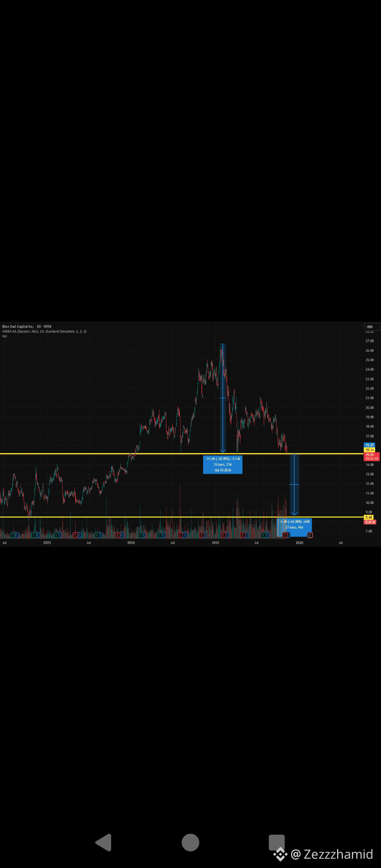Viewport: 381px width, 868px height.
Task: Tap the Android home navigation button
Action: [190, 842]
